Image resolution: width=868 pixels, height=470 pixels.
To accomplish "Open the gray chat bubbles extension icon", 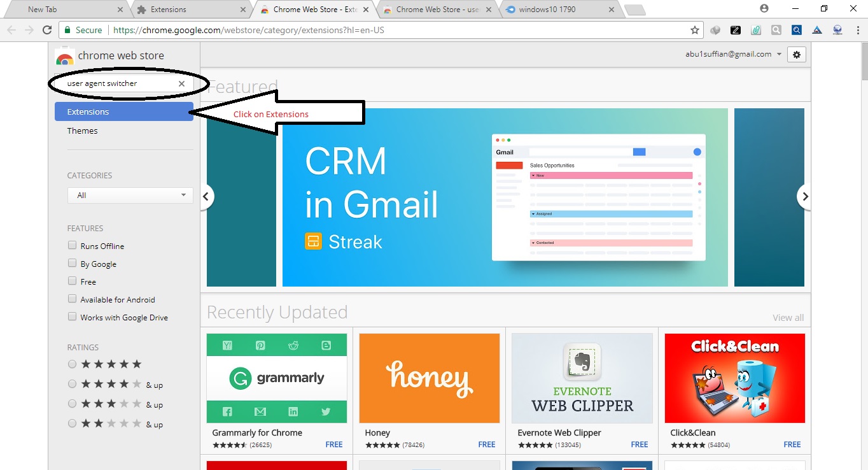I will click(x=715, y=30).
